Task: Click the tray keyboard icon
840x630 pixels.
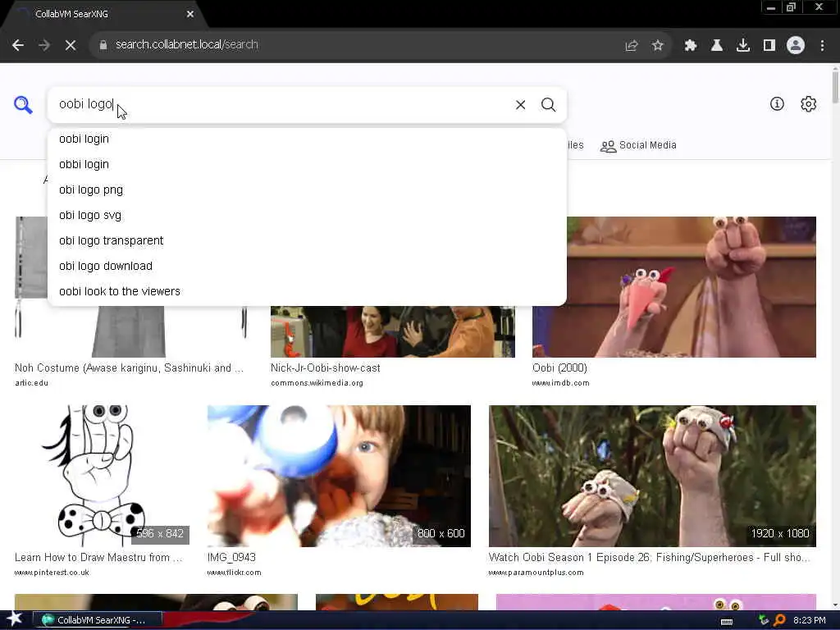Action: (727, 622)
